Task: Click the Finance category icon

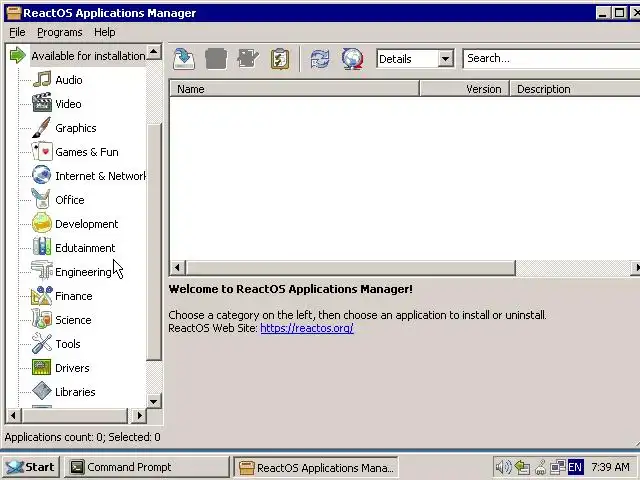Action: coord(42,296)
